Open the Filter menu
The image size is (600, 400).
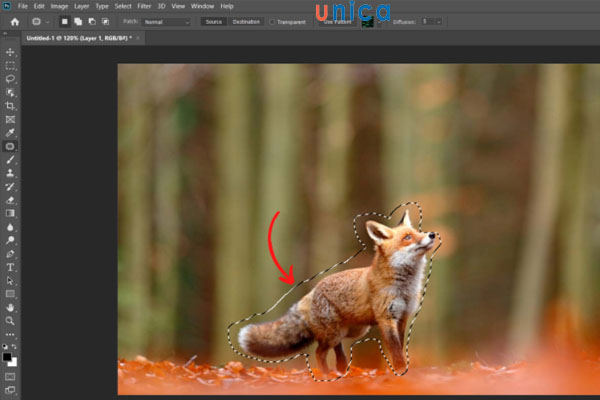point(145,6)
